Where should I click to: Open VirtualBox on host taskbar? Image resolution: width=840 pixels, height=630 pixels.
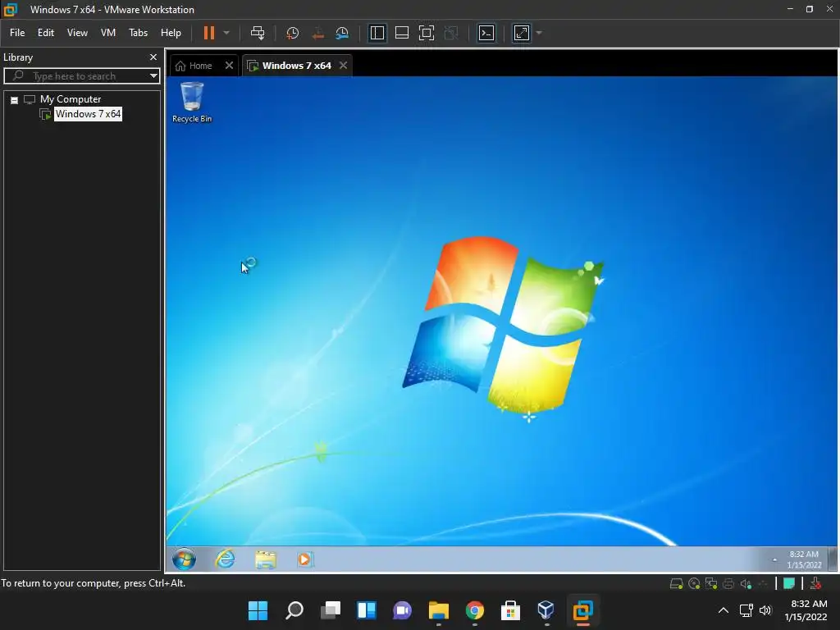point(546,609)
